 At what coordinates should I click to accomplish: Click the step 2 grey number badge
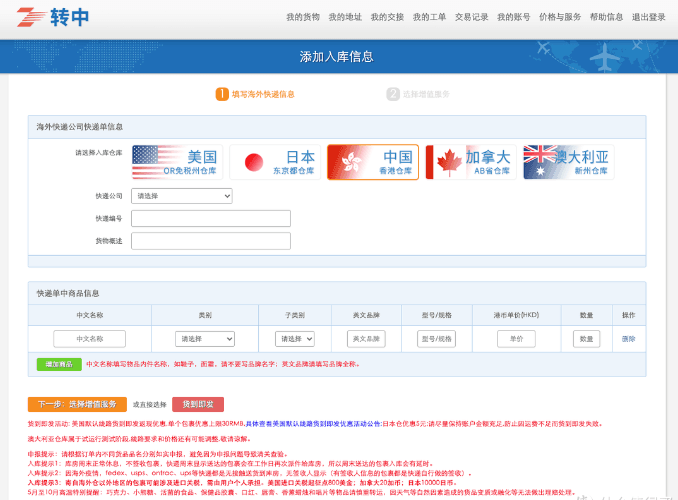pyautogui.click(x=393, y=94)
